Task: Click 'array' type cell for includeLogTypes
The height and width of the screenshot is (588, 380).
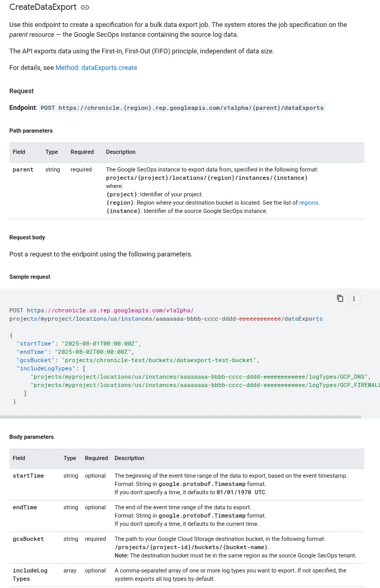Action: pos(70,570)
